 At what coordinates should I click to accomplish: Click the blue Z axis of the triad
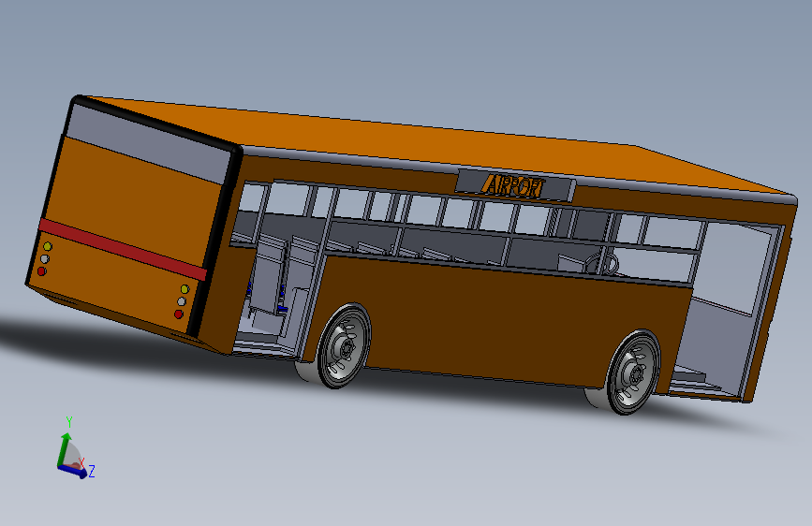coord(72,471)
